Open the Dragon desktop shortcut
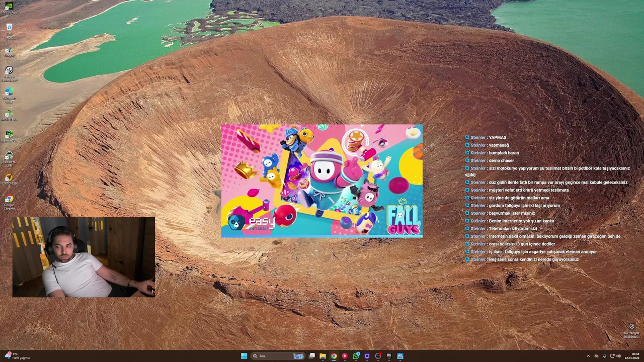This screenshot has width=644, height=362. tap(9, 52)
